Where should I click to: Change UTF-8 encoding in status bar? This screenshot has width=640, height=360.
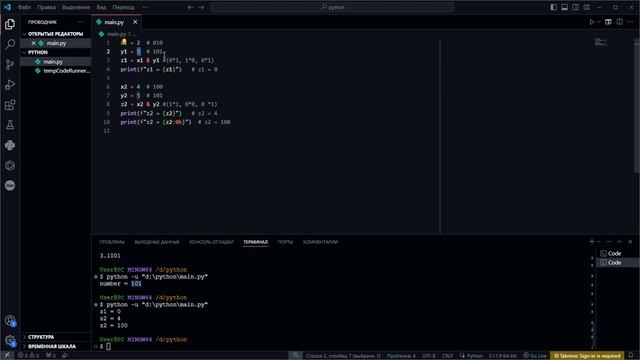click(429, 356)
